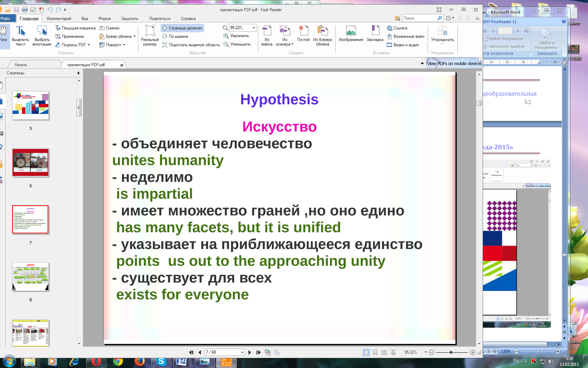
Task: Collapse the Страницы panel arrow
Action: 78,73
